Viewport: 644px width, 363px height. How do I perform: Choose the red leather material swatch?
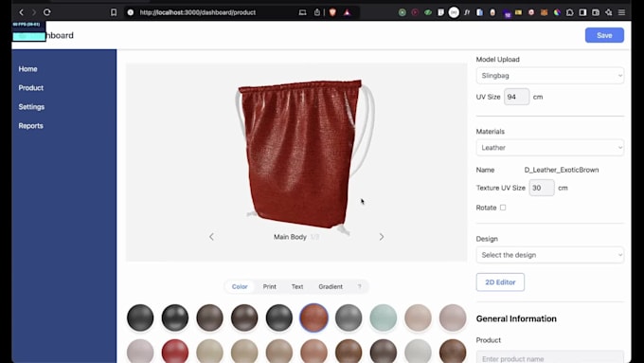175,352
